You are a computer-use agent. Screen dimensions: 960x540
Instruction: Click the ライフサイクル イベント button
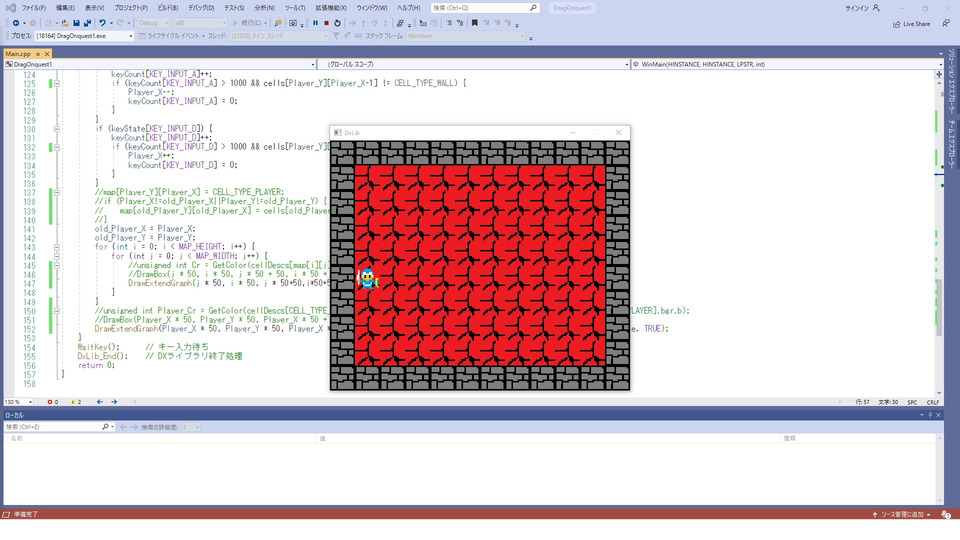169,36
